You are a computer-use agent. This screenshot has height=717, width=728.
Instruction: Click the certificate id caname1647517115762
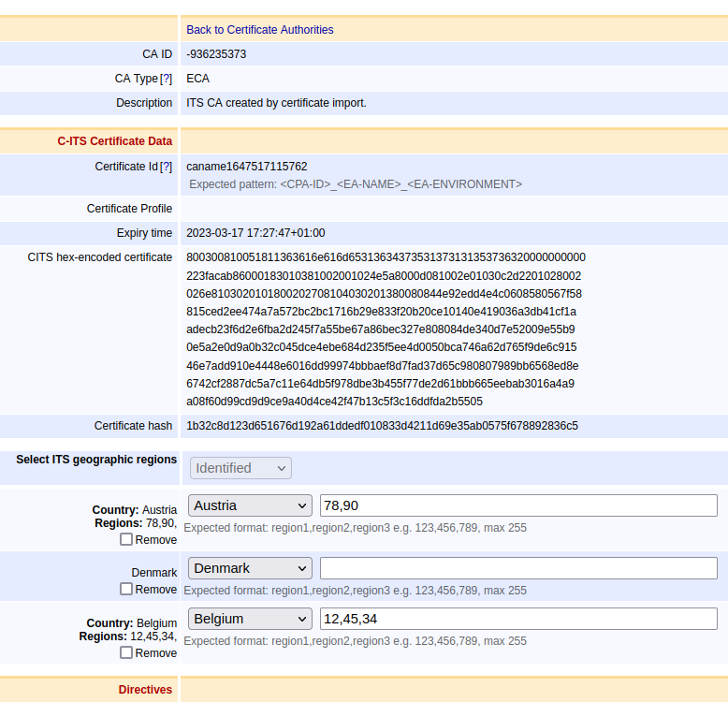246,167
